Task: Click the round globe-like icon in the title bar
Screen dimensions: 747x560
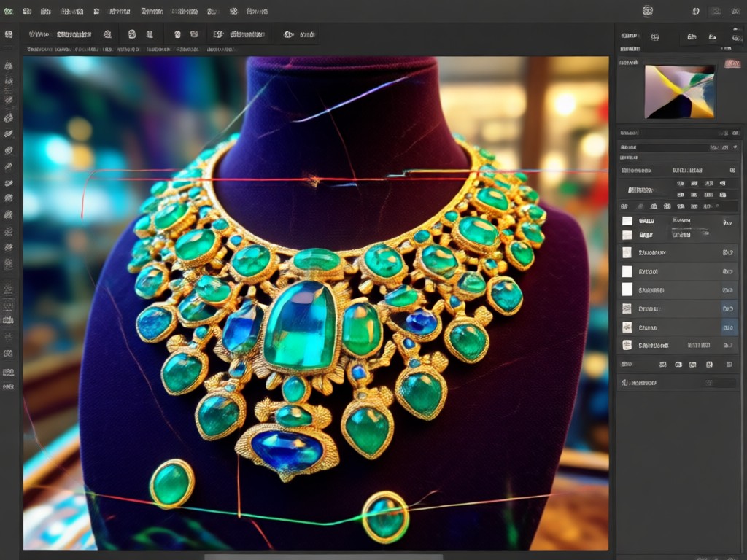Action: pos(647,10)
